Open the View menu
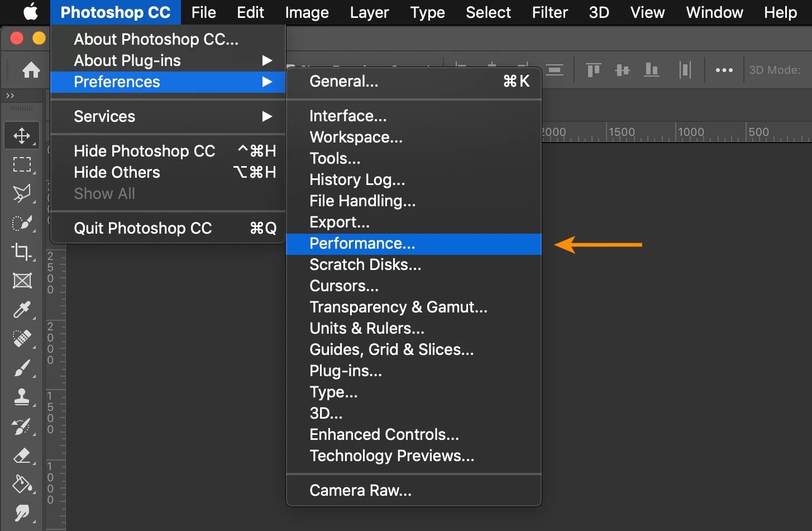This screenshot has height=531, width=812. coord(647,12)
